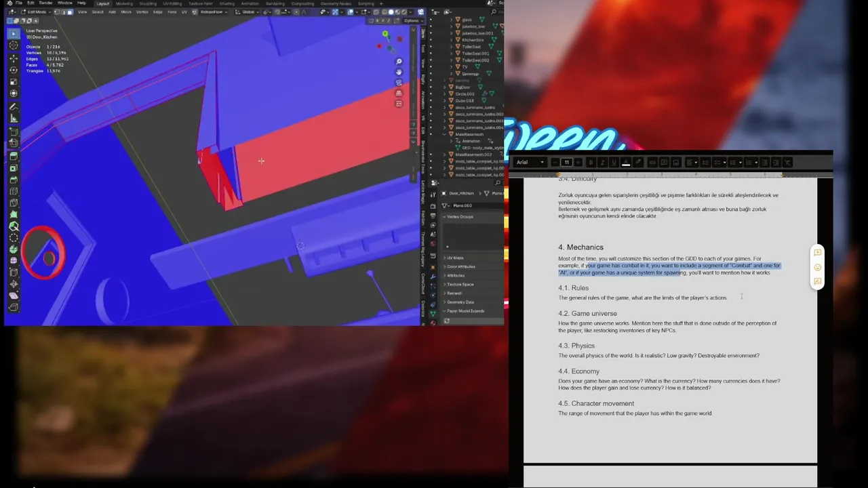Click the Bold icon in Docs toolbar
Screen dimensions: 868x488
point(591,163)
